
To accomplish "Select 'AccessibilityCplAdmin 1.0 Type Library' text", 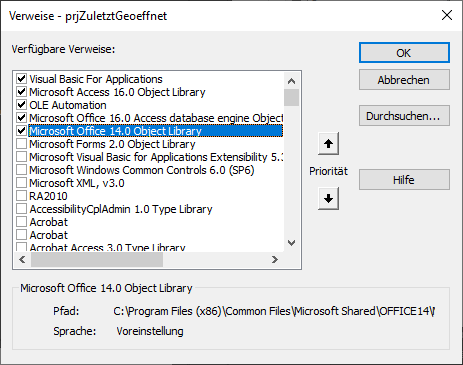I will [121, 209].
